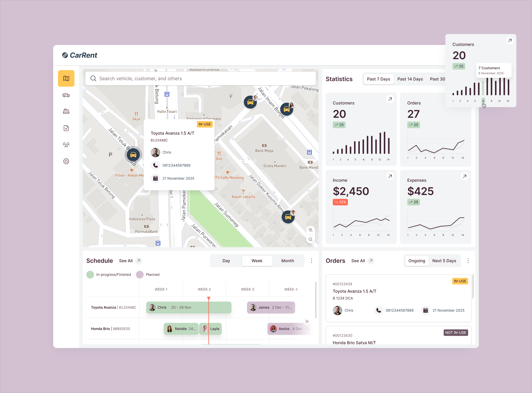Open the vehicles section in the sidebar

point(66,95)
